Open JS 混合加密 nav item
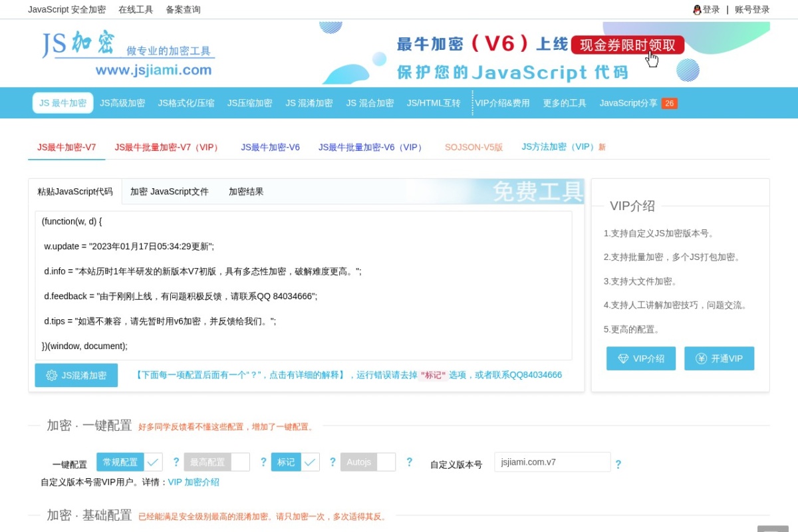This screenshot has height=532, width=798. (370, 103)
